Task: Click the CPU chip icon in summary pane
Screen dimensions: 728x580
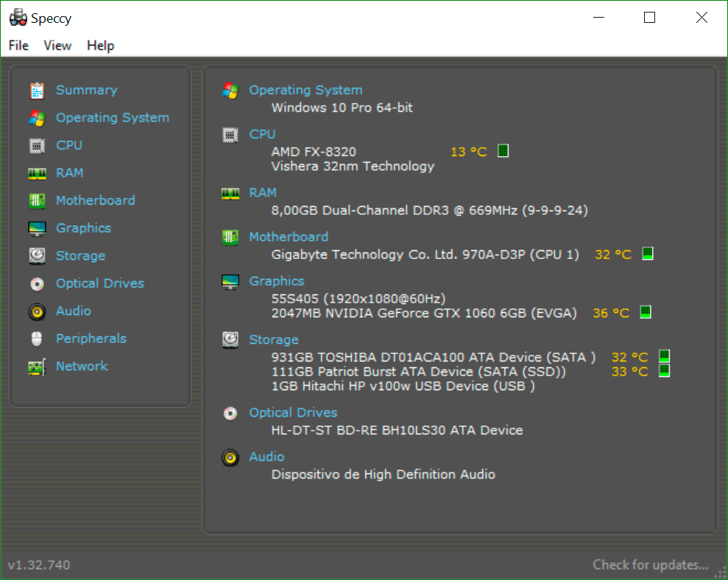Action: (230, 135)
